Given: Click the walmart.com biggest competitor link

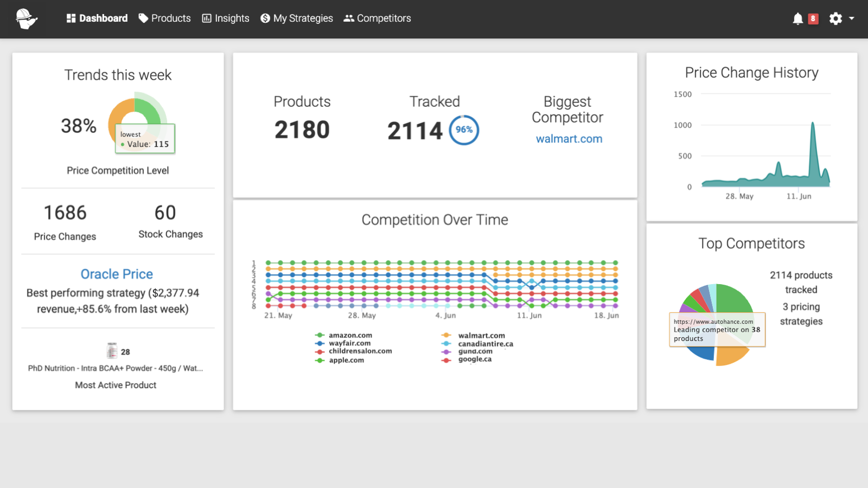Looking at the screenshot, I should click(x=569, y=139).
